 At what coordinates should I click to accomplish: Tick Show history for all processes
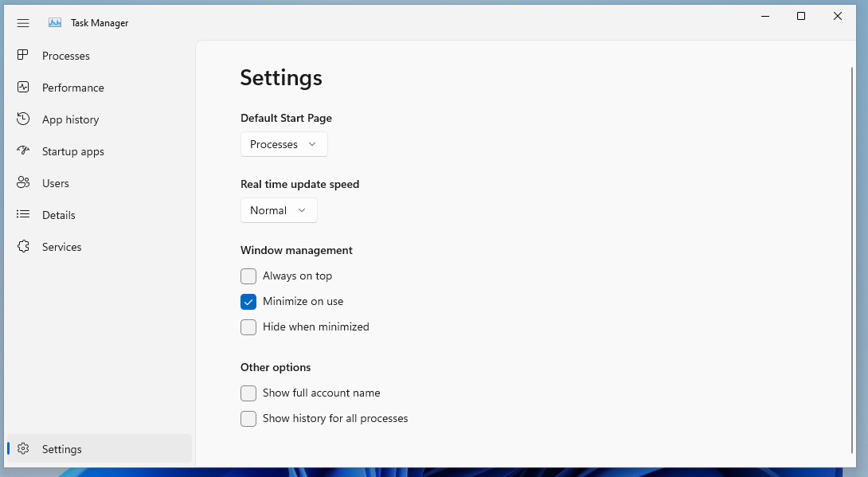point(248,419)
